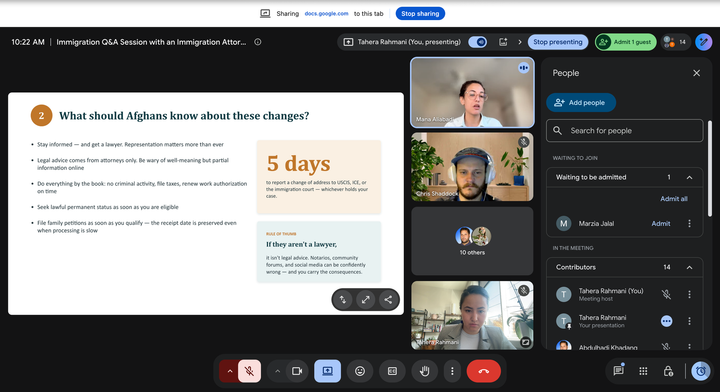
Task: Click Admit 1 guest
Action: click(625, 42)
